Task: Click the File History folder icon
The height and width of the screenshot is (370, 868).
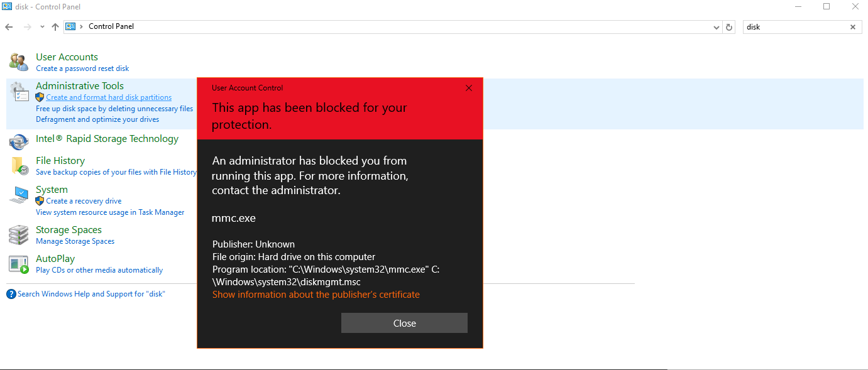Action: (19, 166)
